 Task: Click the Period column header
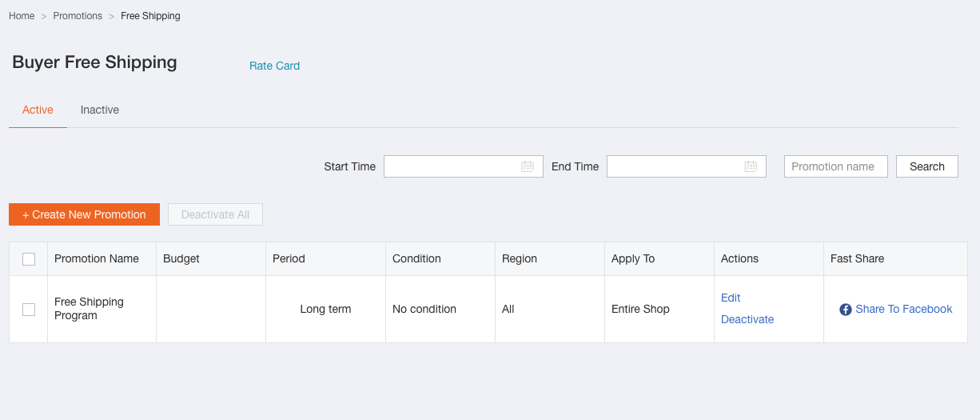(x=289, y=258)
